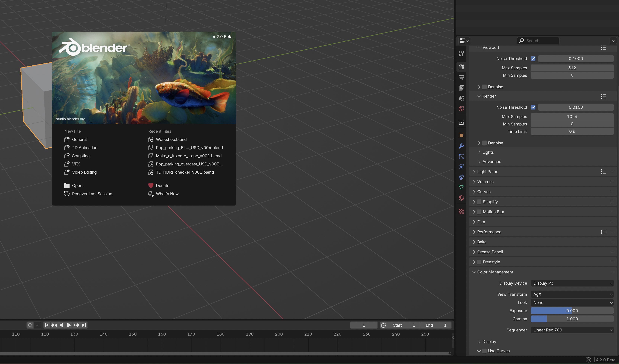Open the Render Properties tab
This screenshot has width=619, height=364.
pyautogui.click(x=461, y=67)
